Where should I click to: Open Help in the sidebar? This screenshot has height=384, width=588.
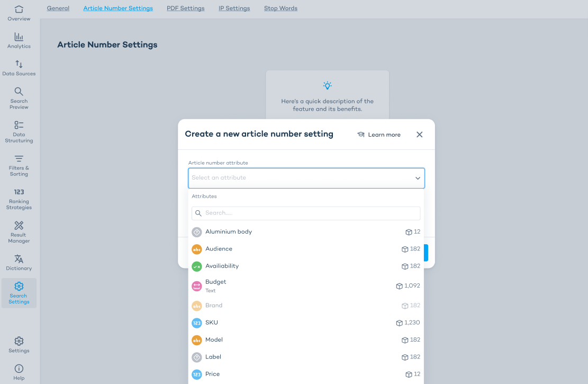[19, 372]
